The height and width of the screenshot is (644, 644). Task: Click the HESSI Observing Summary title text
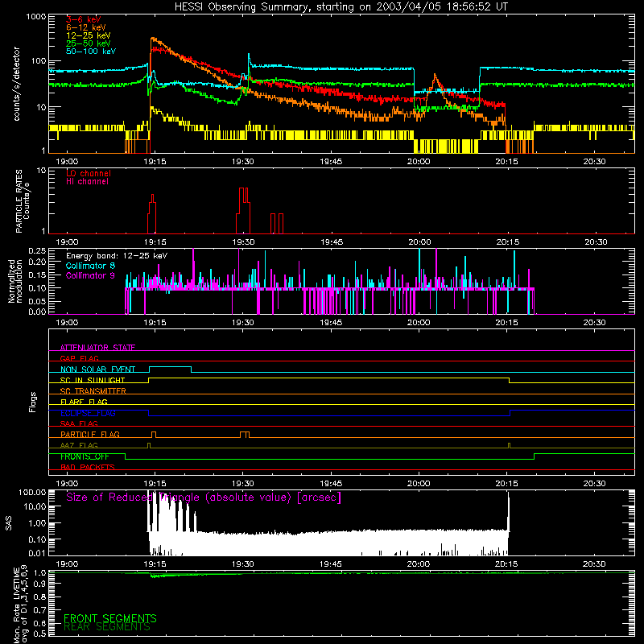tap(341, 7)
